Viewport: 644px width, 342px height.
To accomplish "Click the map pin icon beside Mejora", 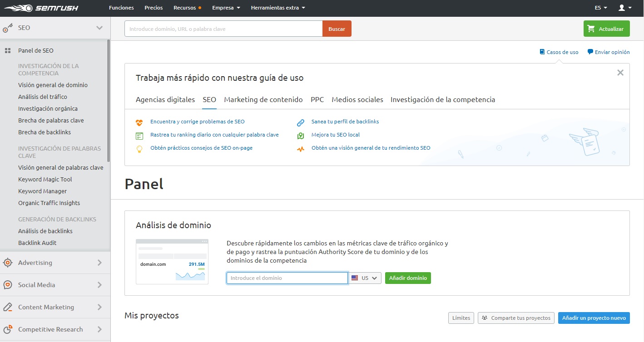I will click(x=301, y=135).
